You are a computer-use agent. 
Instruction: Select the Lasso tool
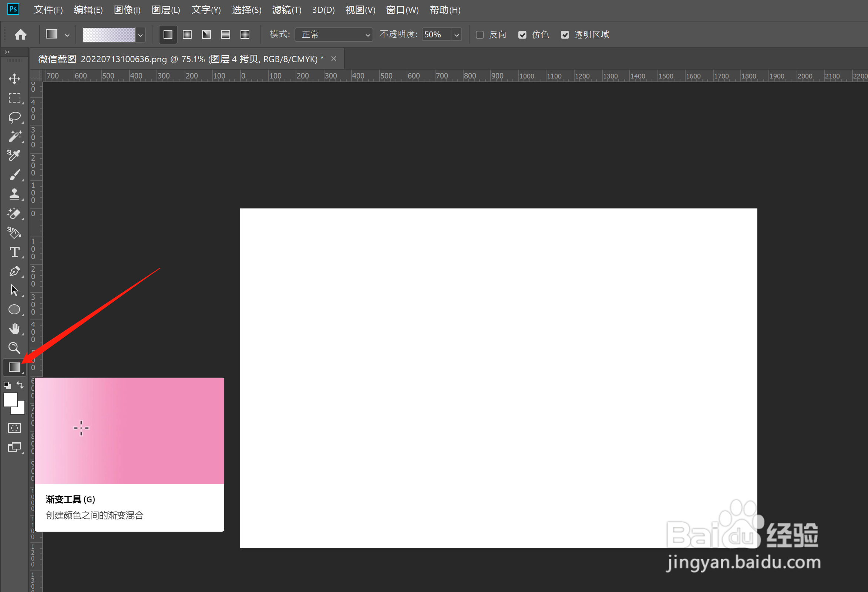[x=14, y=117]
